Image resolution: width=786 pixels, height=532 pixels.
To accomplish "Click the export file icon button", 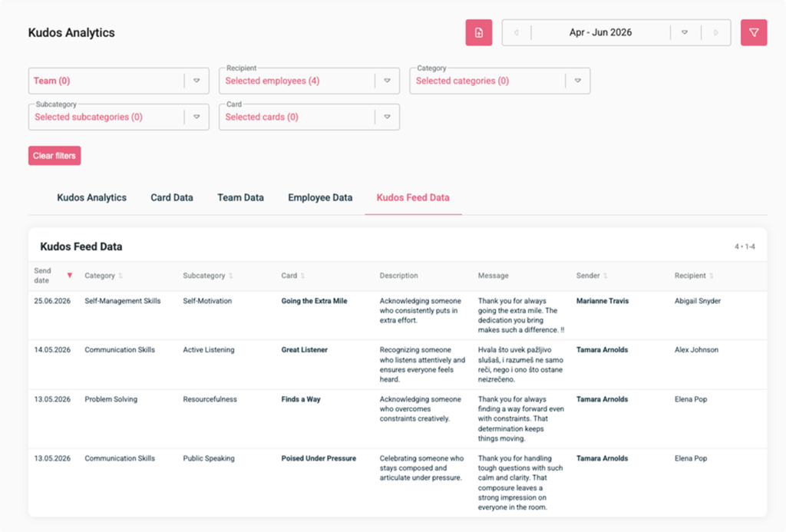I will pyautogui.click(x=479, y=32).
